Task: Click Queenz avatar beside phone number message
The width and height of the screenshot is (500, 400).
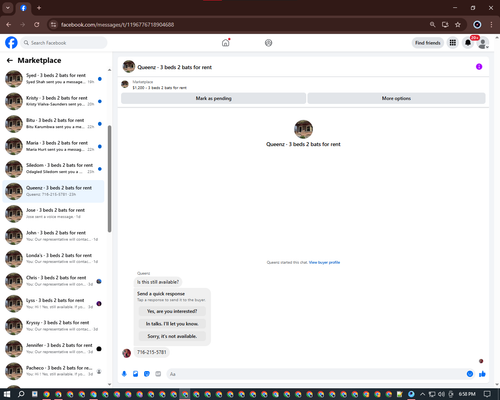Action: click(126, 353)
